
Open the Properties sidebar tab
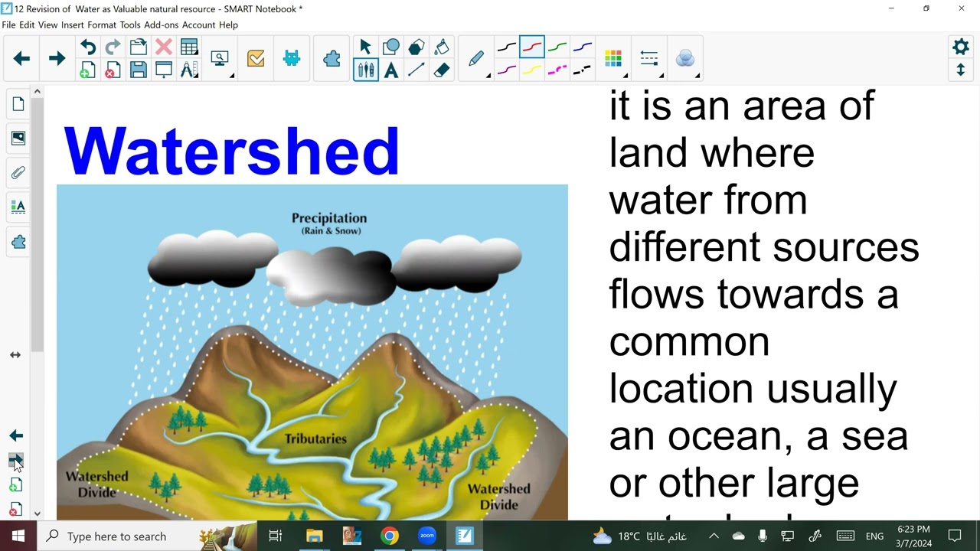18,207
